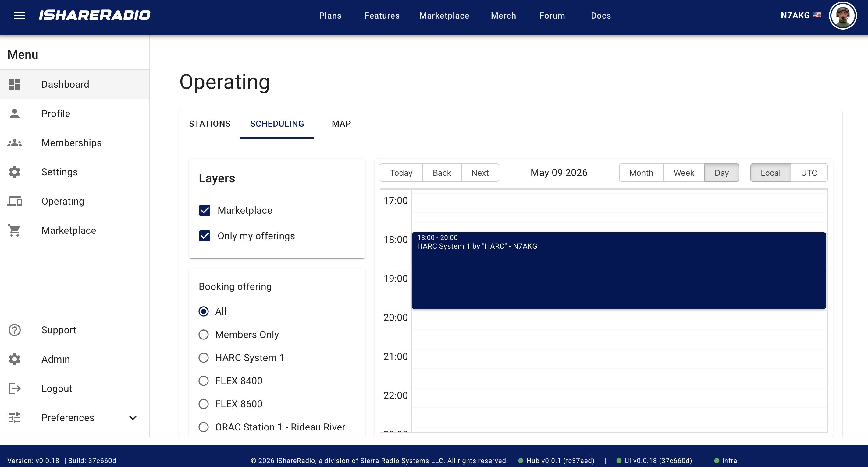Screen dimensions: 868x467
Task: Click the Profile person icon
Action: pos(15,114)
